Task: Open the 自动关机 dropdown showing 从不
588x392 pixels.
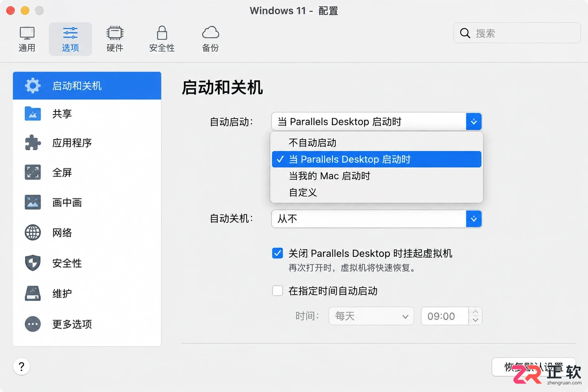Action: point(376,219)
